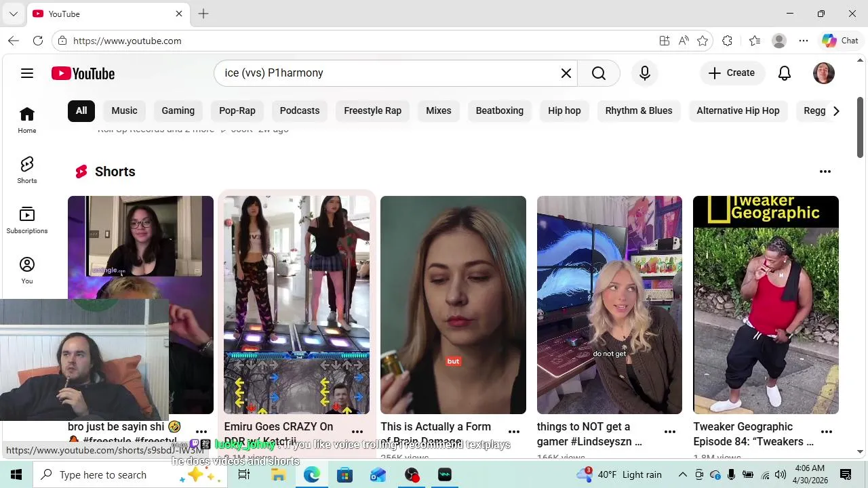Play the Lindseyszn gamer short thumbnail

point(610,305)
